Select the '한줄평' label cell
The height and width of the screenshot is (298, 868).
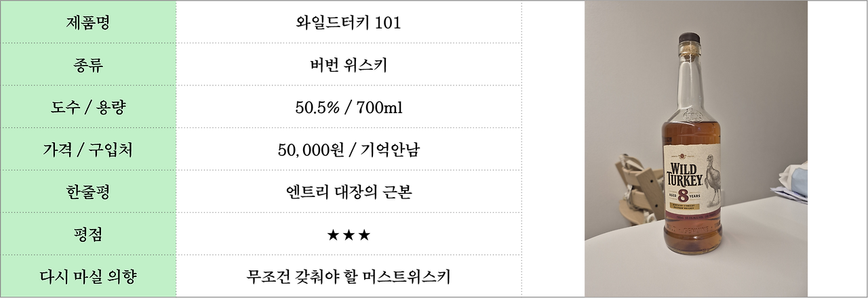(88, 192)
